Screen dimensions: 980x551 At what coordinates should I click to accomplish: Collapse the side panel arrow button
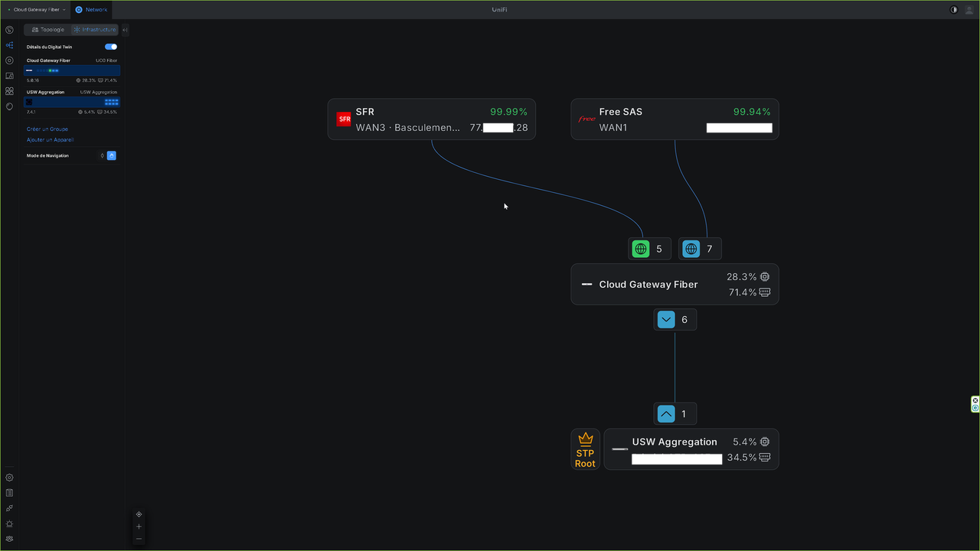click(x=125, y=30)
